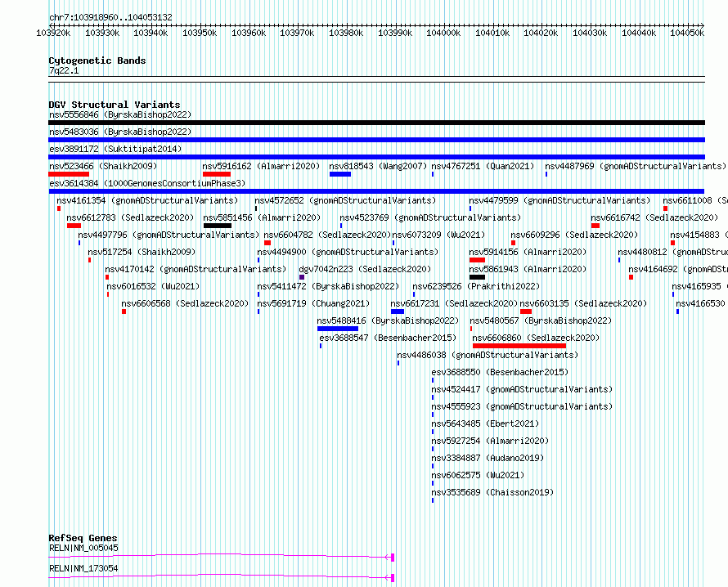Click nsv4555923 gnomAD variant label
The height and width of the screenshot is (587, 728).
pos(523,406)
